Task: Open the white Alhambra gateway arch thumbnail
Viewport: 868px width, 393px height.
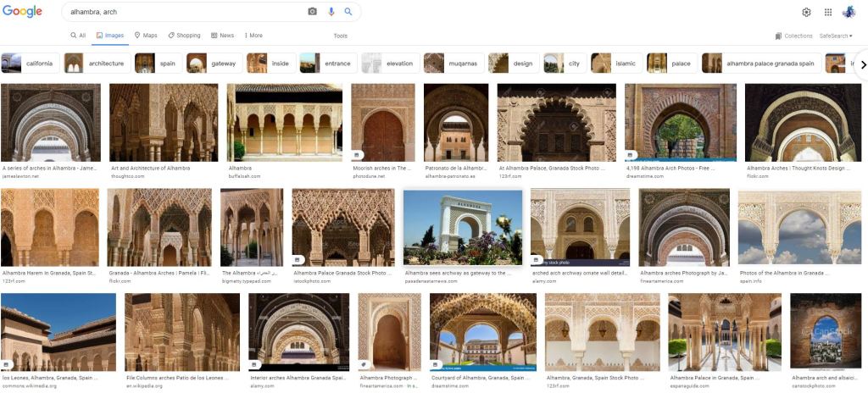Action: (463, 228)
